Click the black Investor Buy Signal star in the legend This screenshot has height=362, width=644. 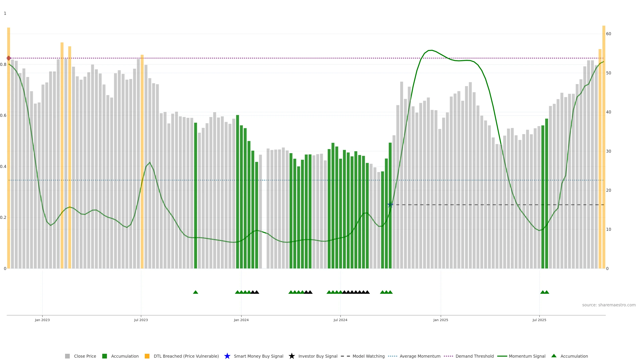291,356
